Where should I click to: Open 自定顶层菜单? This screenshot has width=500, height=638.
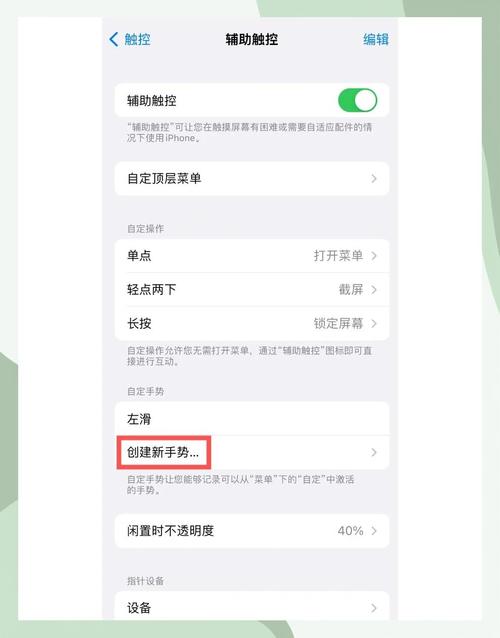(252, 179)
